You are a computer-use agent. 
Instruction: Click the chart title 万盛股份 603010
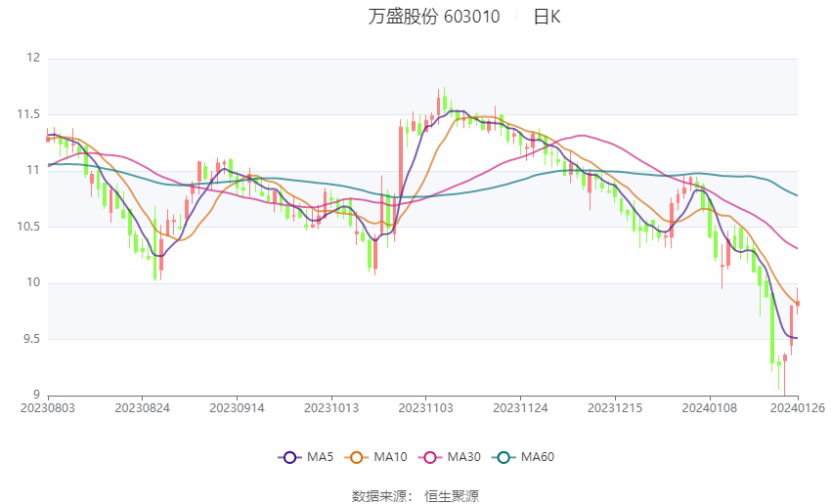[x=434, y=17]
